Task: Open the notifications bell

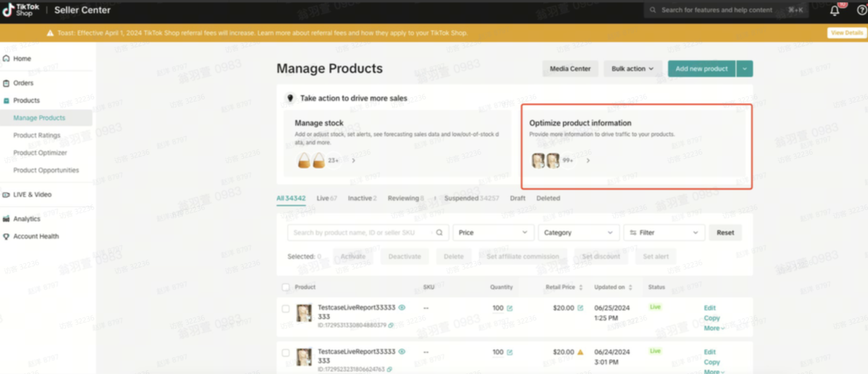Action: click(835, 10)
